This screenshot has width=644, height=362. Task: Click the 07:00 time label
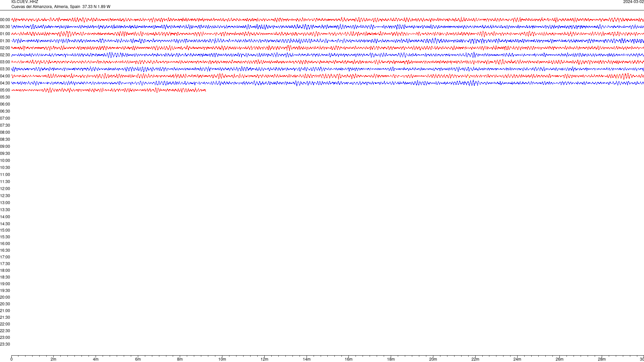click(5, 118)
